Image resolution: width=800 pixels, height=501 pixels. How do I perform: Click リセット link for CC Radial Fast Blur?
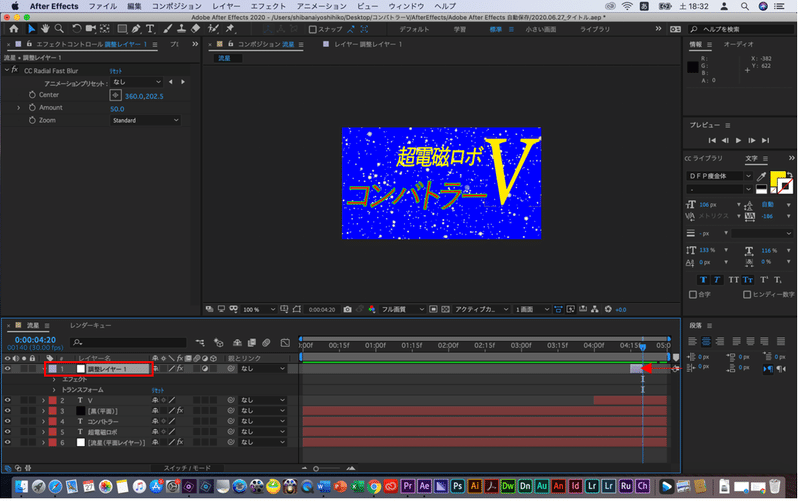(115, 71)
